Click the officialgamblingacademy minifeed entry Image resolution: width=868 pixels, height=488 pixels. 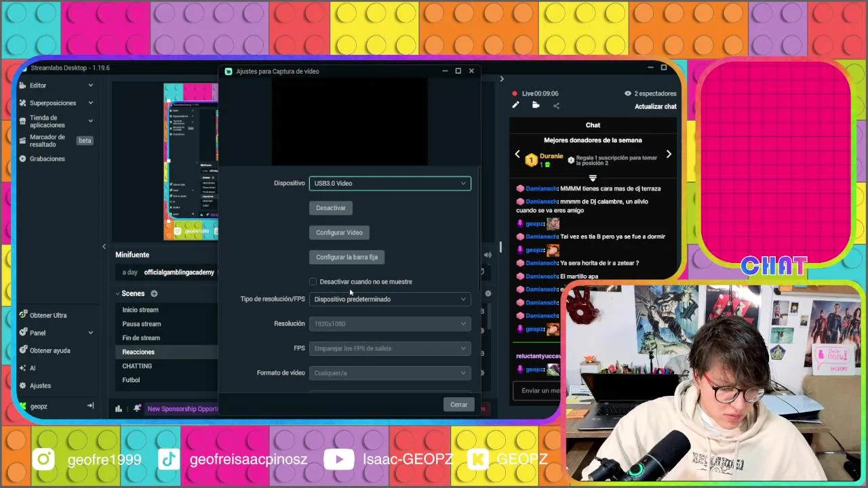coord(179,272)
